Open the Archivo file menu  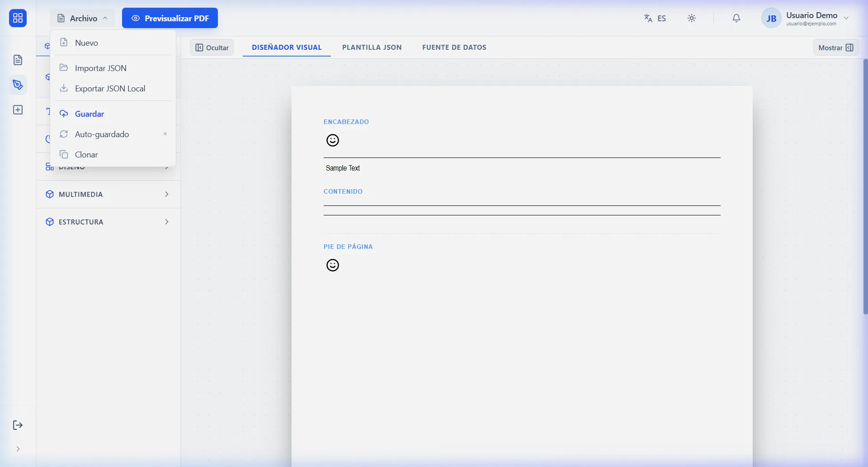[x=82, y=18]
